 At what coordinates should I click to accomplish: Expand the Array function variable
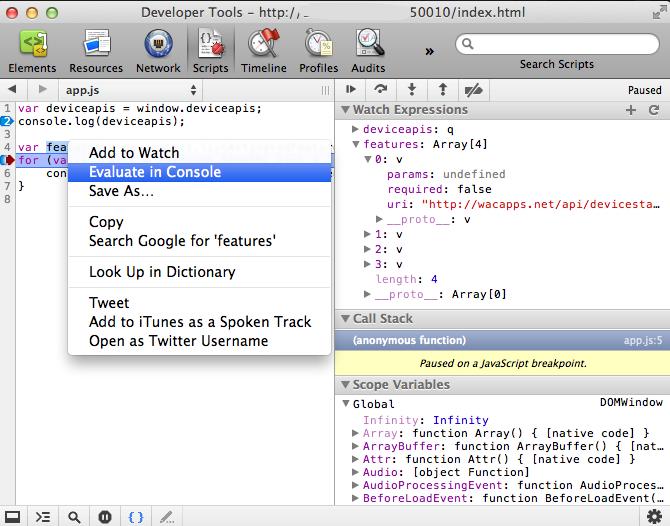(x=355, y=433)
